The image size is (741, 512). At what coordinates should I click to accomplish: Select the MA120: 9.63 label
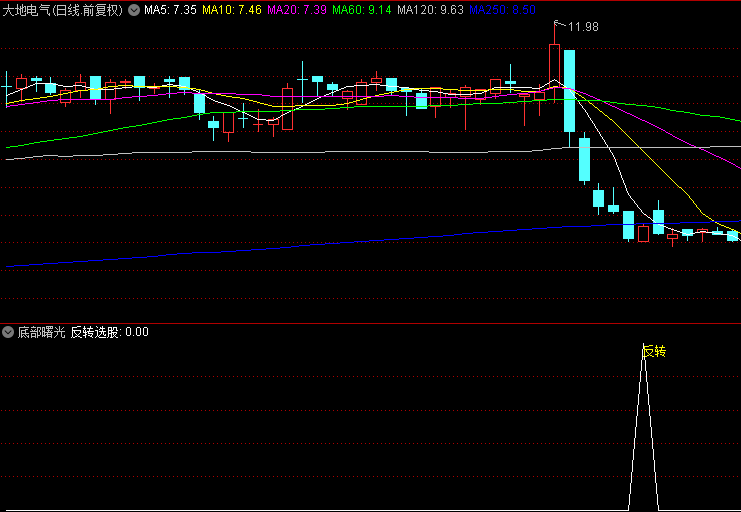click(x=430, y=10)
